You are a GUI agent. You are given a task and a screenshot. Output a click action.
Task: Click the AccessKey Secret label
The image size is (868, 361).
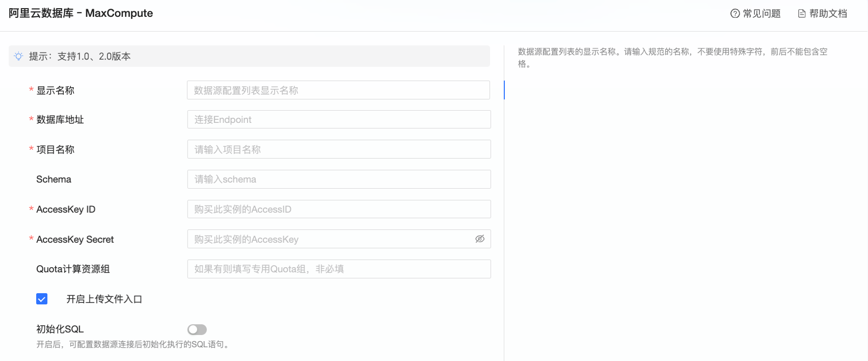(x=75, y=239)
